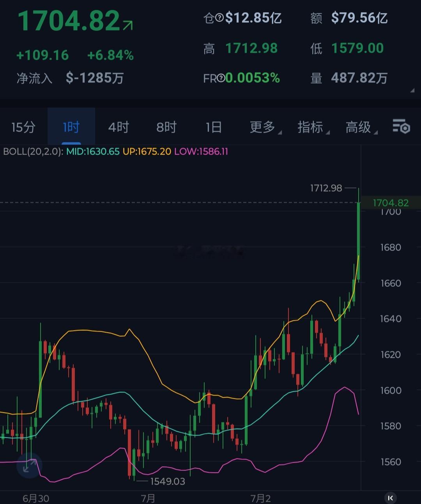Tap the low value 1579.00
The height and width of the screenshot is (504, 421).
pos(357,48)
